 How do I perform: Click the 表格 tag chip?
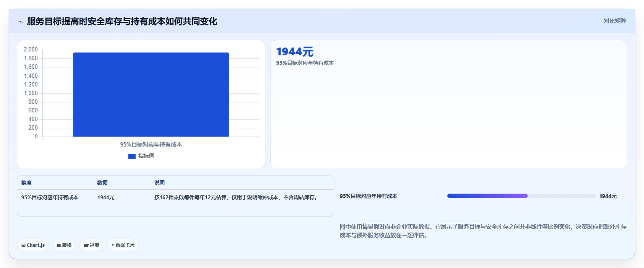pyautogui.click(x=64, y=245)
